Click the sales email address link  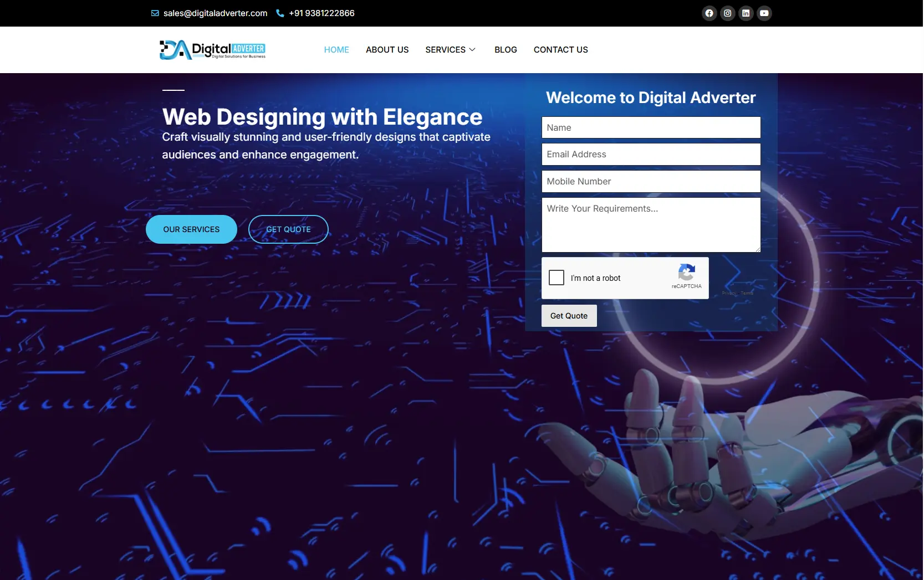click(215, 13)
